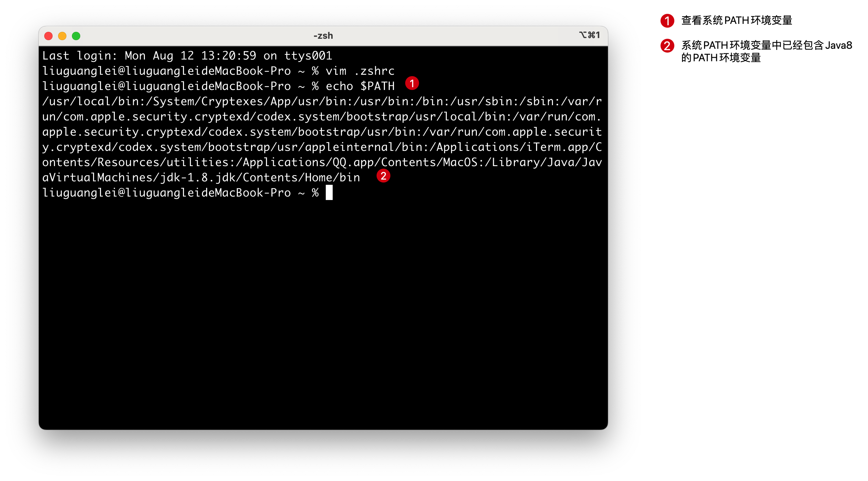This screenshot has width=868, height=481.
Task: Click the ⌥⌘1 shortcut indicator in title bar
Action: (x=590, y=35)
